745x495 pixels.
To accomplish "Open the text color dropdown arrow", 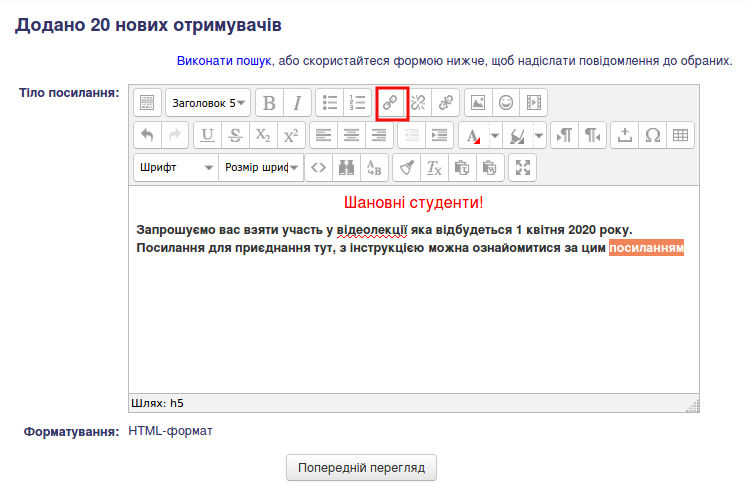I will point(494,136).
